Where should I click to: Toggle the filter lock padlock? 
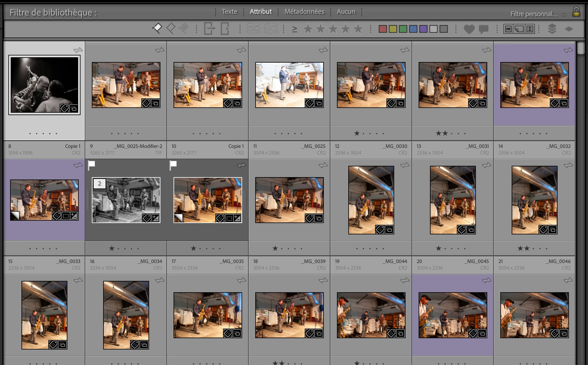(576, 12)
